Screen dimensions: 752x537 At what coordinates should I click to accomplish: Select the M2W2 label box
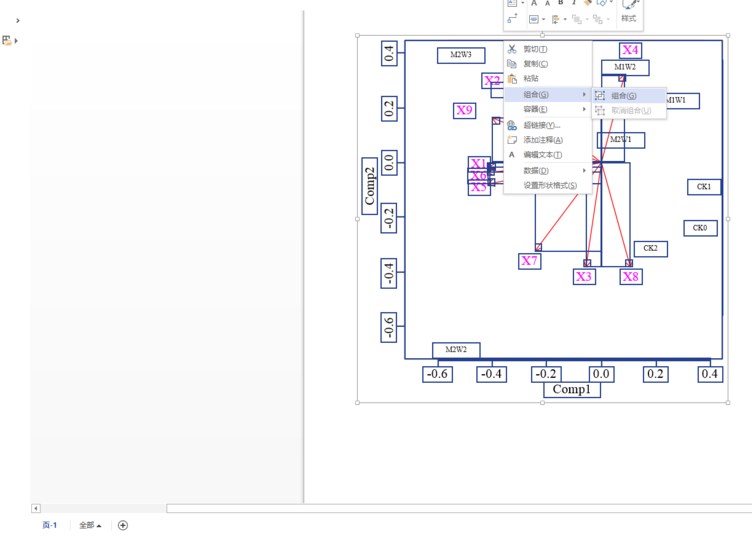coord(456,350)
